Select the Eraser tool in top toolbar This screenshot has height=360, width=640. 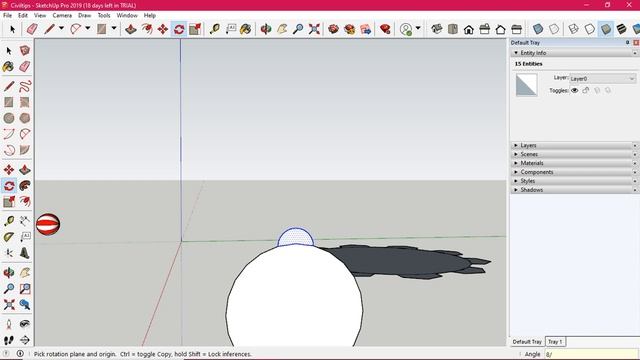tap(32, 29)
